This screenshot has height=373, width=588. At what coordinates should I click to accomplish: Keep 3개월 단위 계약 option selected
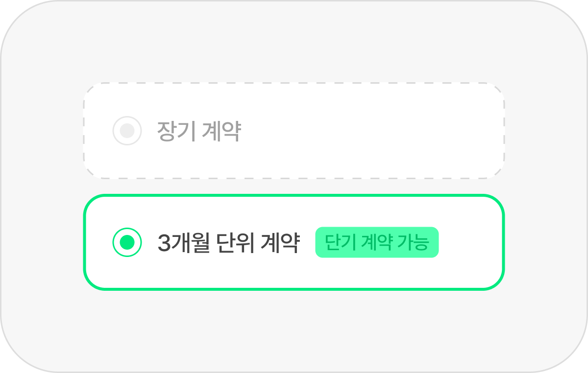coord(127,242)
